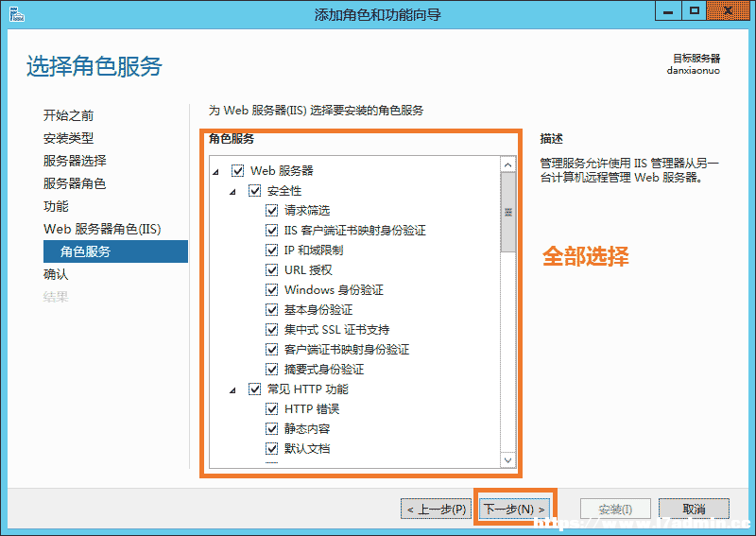Open 服务器选择 wizard step
Viewport: 756px width, 536px height.
pyautogui.click(x=75, y=161)
